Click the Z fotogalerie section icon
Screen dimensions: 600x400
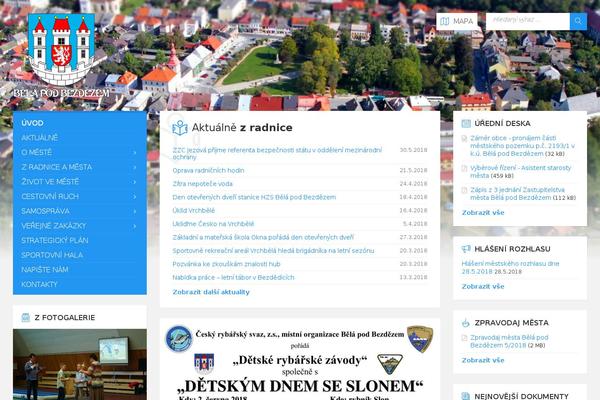click(25, 317)
